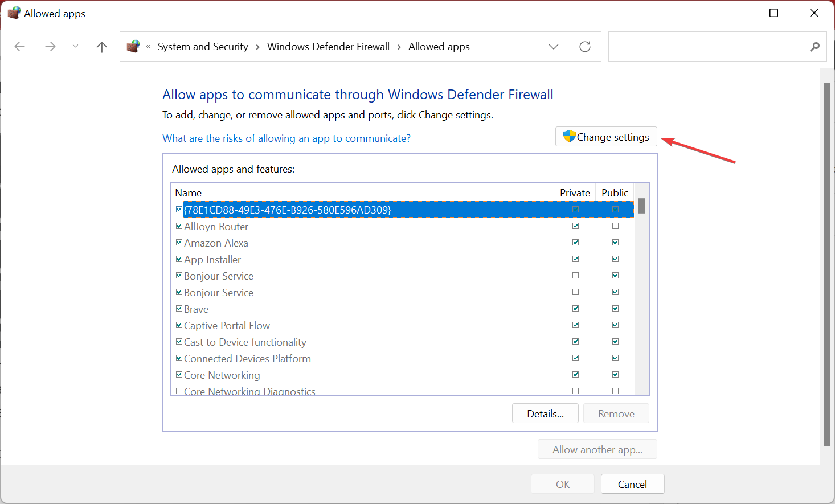
Task: Toggle the AllJoyn Router name checkbox
Action: [x=179, y=226]
